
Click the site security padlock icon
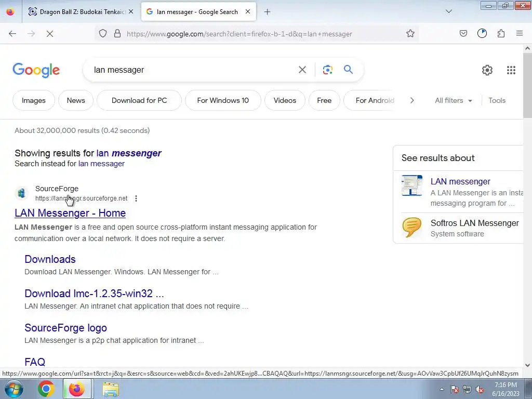(x=117, y=34)
